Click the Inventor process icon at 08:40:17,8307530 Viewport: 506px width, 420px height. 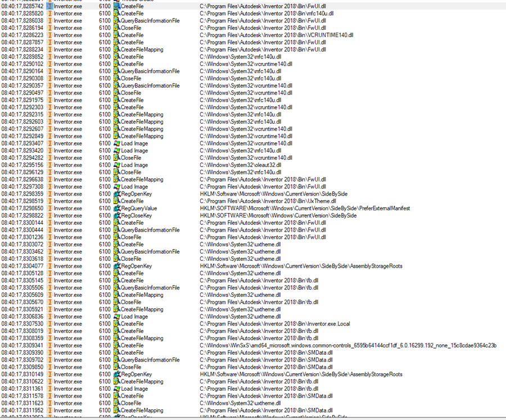tap(49, 323)
